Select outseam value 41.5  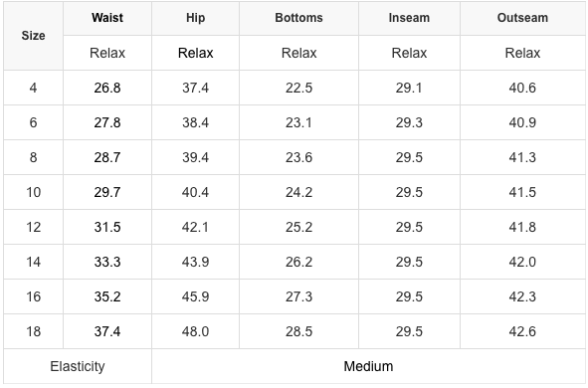tap(522, 192)
